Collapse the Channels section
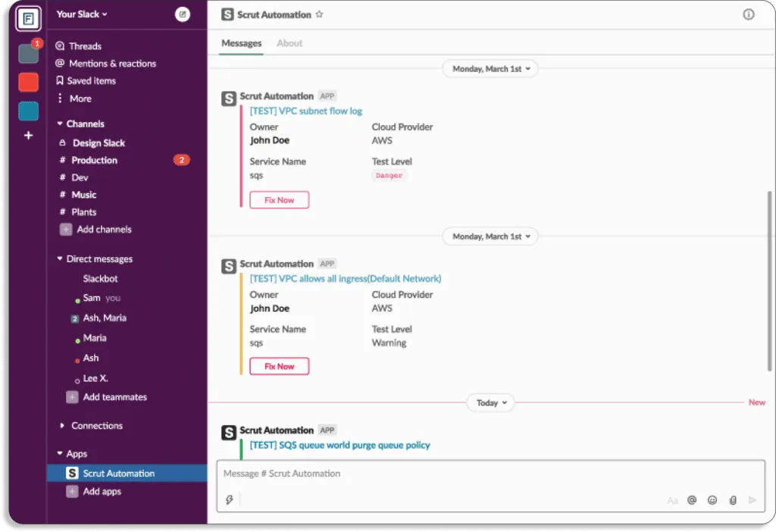The width and height of the screenshot is (776, 532). coord(60,124)
